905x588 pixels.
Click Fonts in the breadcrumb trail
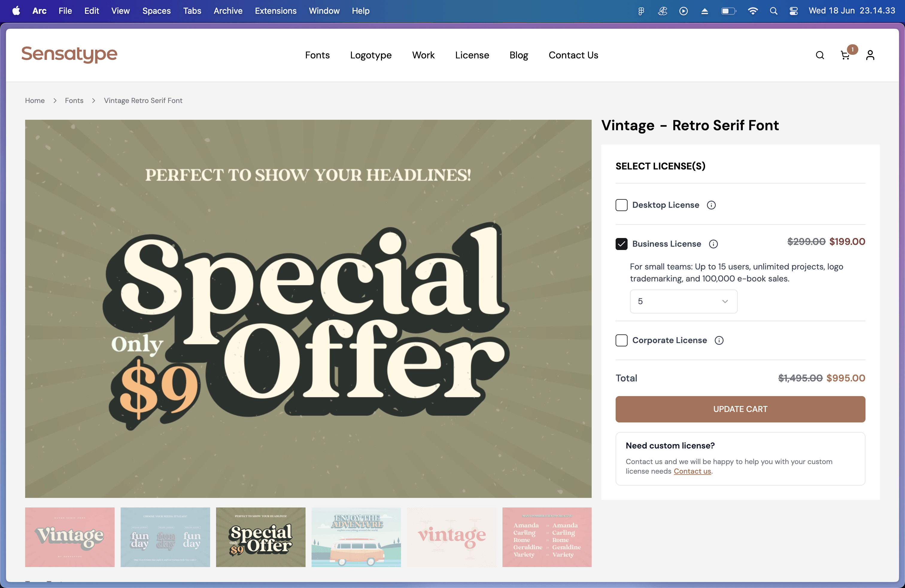[74, 100]
